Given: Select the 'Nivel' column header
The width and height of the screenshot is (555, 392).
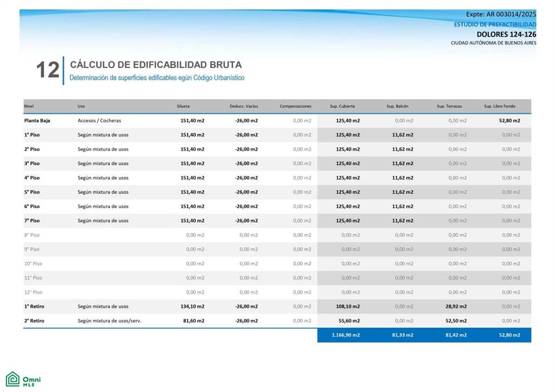Looking at the screenshot, I should [x=29, y=106].
